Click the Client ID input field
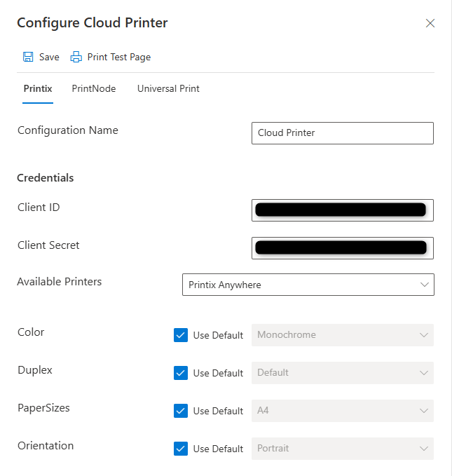Image resolution: width=452 pixels, height=476 pixels. 343,210
